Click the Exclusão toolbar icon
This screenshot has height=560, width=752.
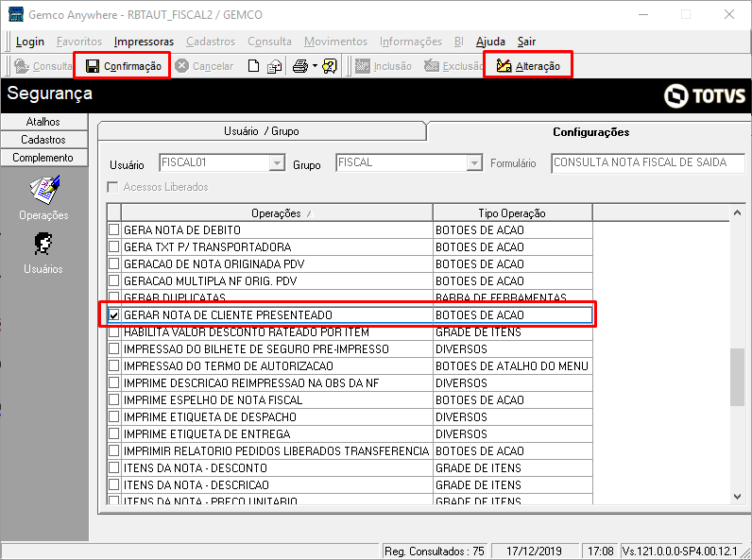coord(431,66)
